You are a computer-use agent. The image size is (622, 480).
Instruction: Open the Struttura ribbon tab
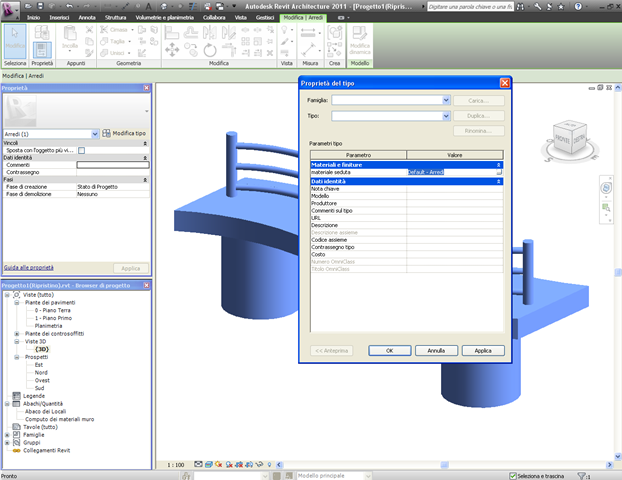pyautogui.click(x=116, y=18)
